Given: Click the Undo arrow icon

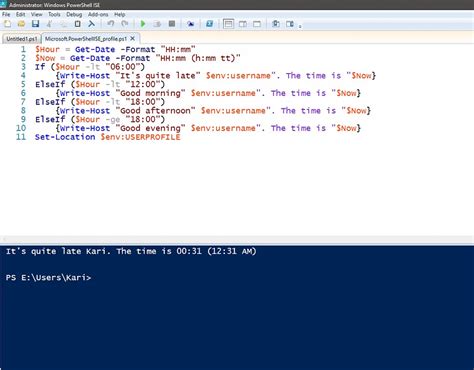Looking at the screenshot, I should (111, 24).
